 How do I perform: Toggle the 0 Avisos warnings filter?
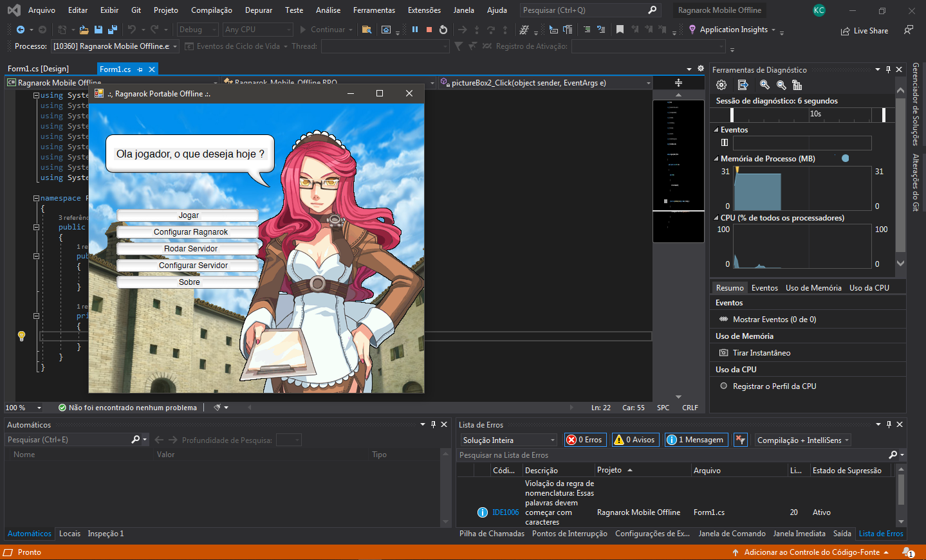click(635, 440)
